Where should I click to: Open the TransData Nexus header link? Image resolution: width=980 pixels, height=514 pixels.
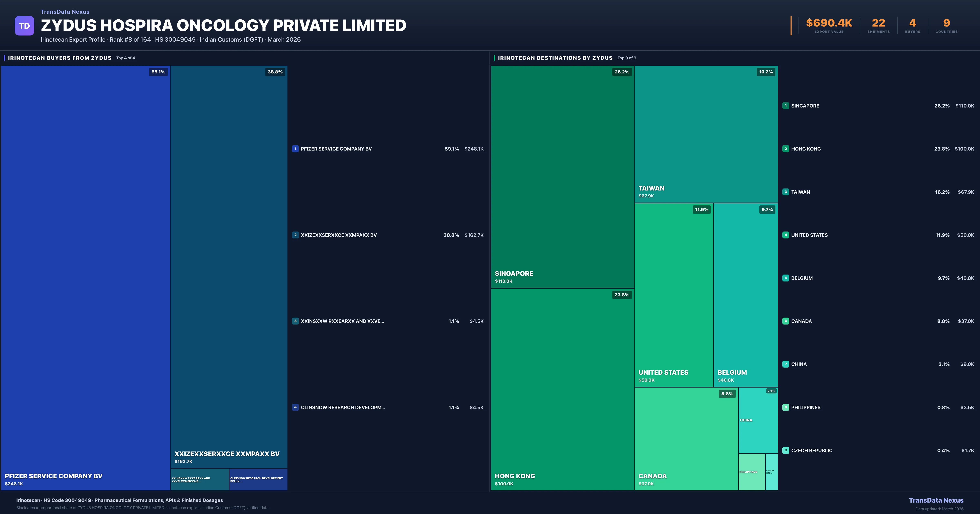click(65, 11)
